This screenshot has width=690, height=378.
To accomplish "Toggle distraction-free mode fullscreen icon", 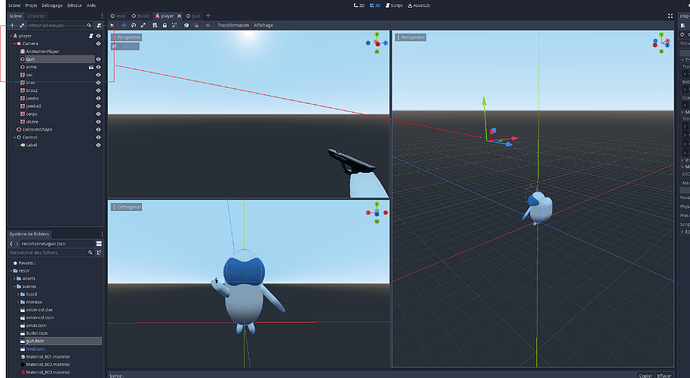I will [670, 16].
